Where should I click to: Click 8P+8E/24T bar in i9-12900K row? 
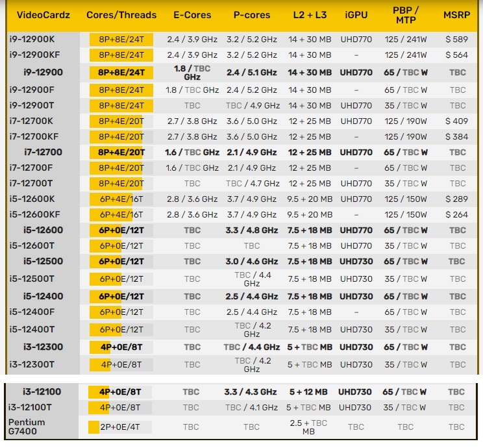point(121,40)
